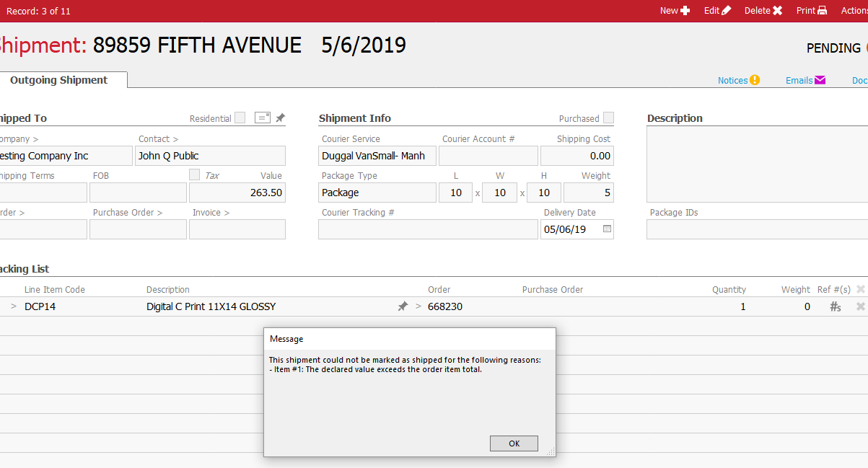Dismiss the Message dialog with OK
The width and height of the screenshot is (868, 468).
pyautogui.click(x=514, y=443)
